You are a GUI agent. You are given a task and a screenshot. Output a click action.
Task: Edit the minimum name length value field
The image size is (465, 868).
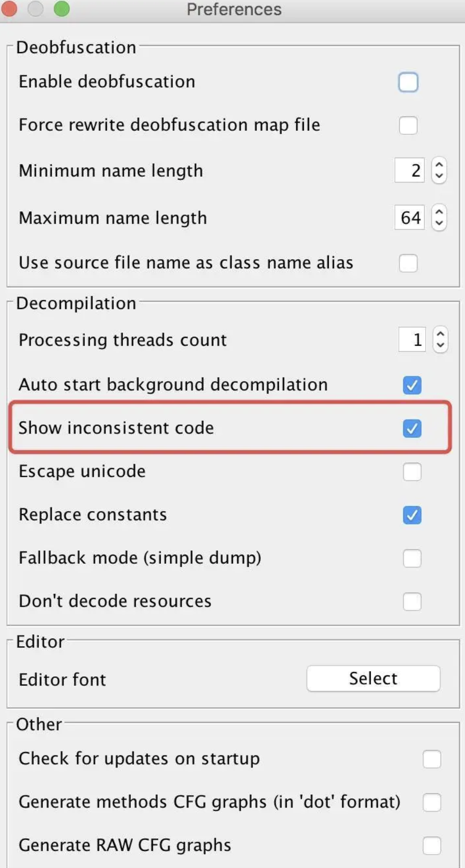pyautogui.click(x=409, y=170)
